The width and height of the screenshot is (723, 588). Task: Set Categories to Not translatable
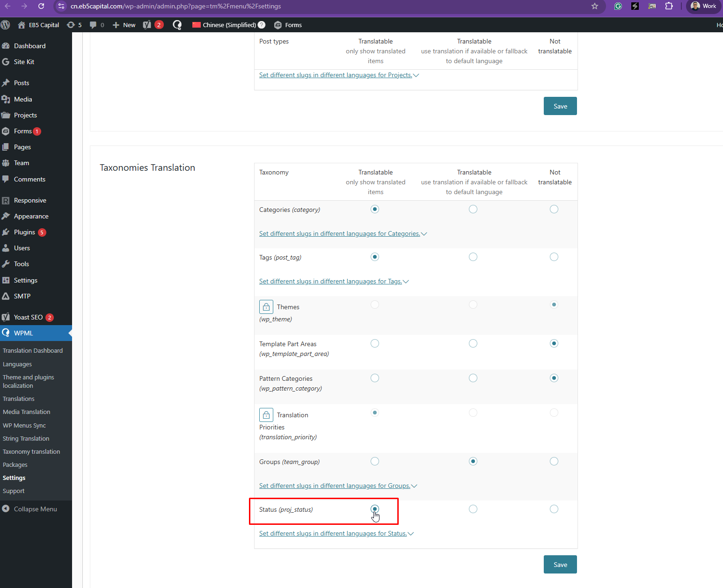coord(554,209)
